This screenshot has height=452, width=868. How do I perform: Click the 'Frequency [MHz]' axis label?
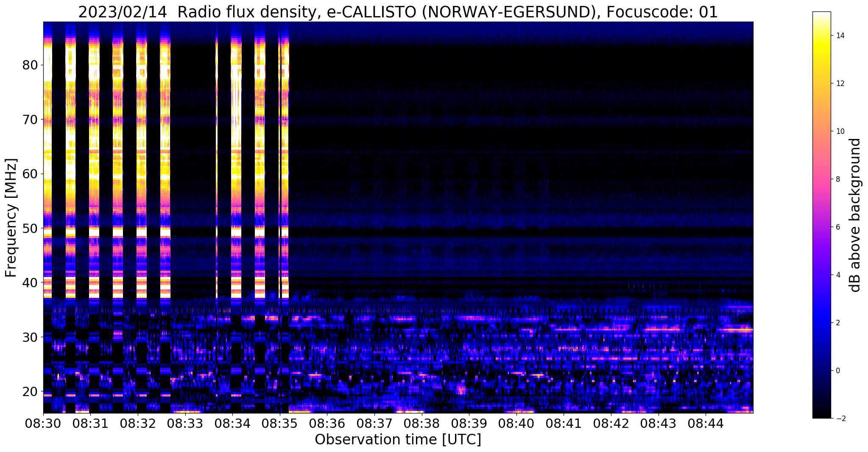11,218
